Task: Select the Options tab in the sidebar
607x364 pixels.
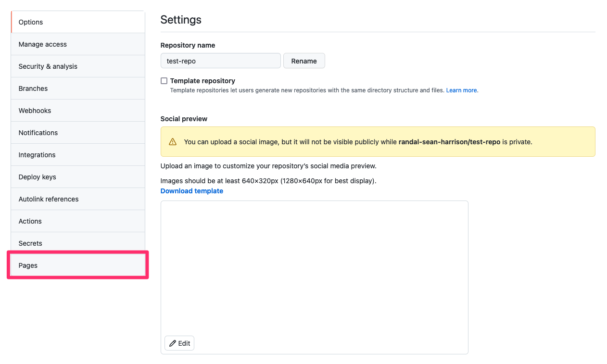Action: [x=77, y=22]
